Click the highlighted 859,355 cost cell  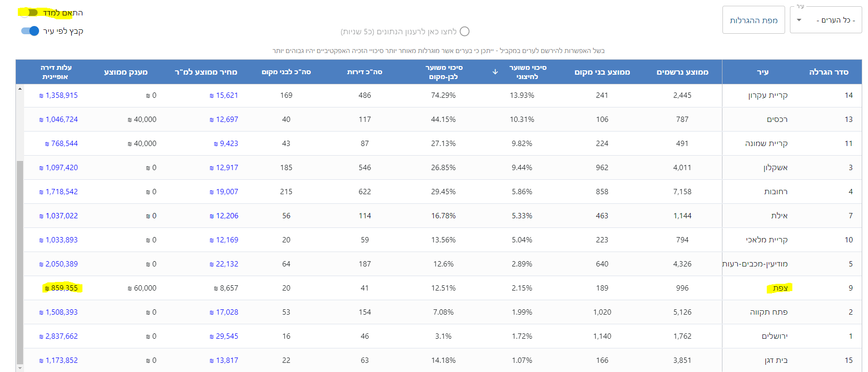tap(64, 288)
